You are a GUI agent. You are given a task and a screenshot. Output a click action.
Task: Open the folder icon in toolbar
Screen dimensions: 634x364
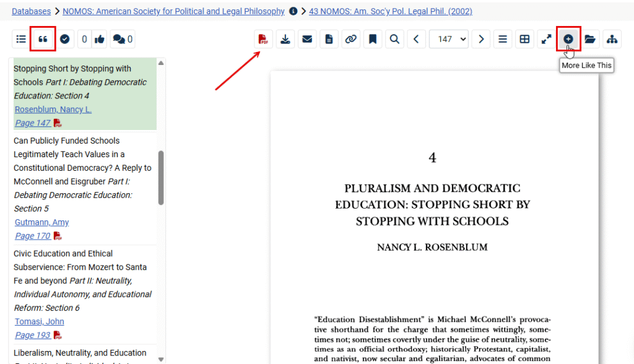[590, 39]
